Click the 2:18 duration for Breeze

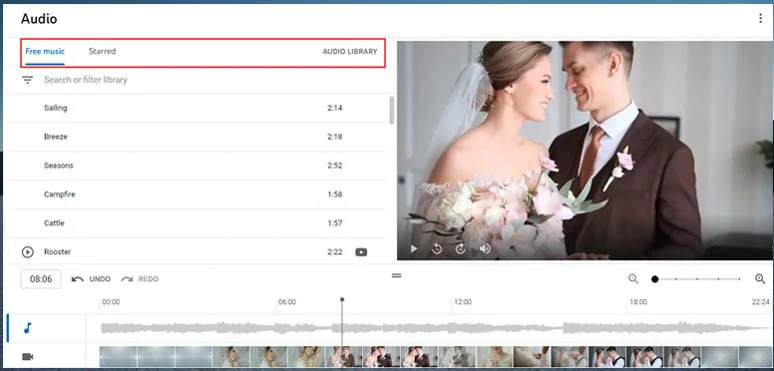[335, 137]
